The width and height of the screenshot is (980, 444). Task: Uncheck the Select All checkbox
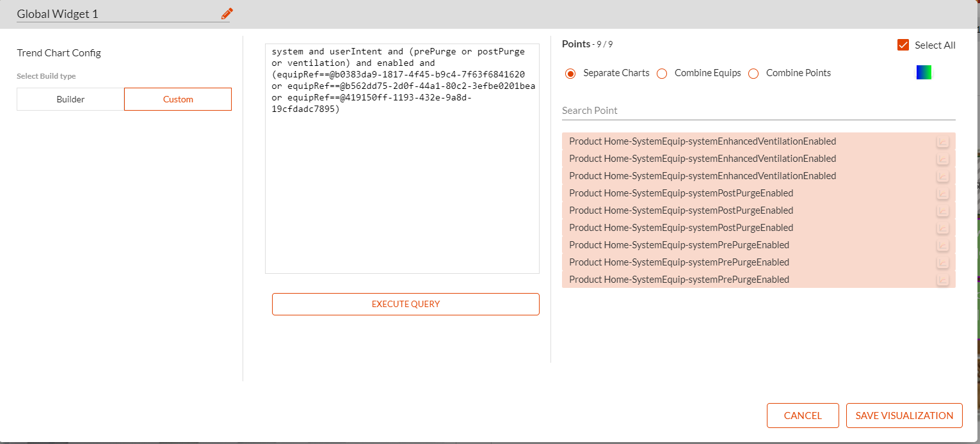click(903, 45)
